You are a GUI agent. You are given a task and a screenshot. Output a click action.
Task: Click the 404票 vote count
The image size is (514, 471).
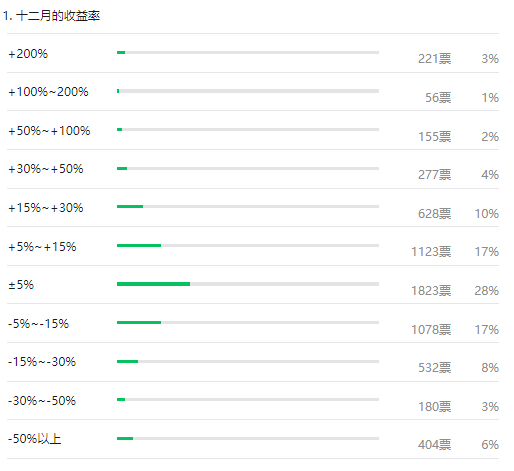click(x=435, y=445)
